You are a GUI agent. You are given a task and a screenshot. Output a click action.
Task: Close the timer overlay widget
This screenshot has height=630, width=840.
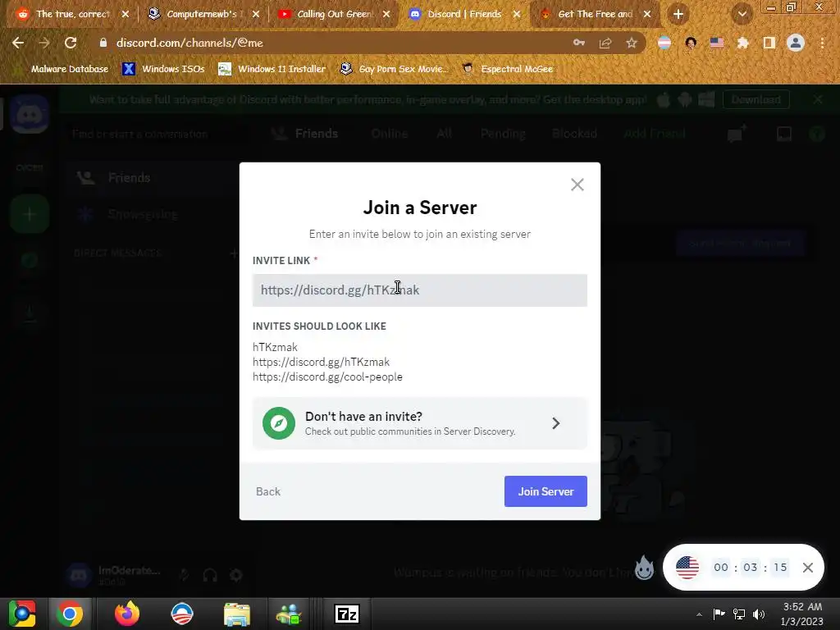[x=808, y=568]
